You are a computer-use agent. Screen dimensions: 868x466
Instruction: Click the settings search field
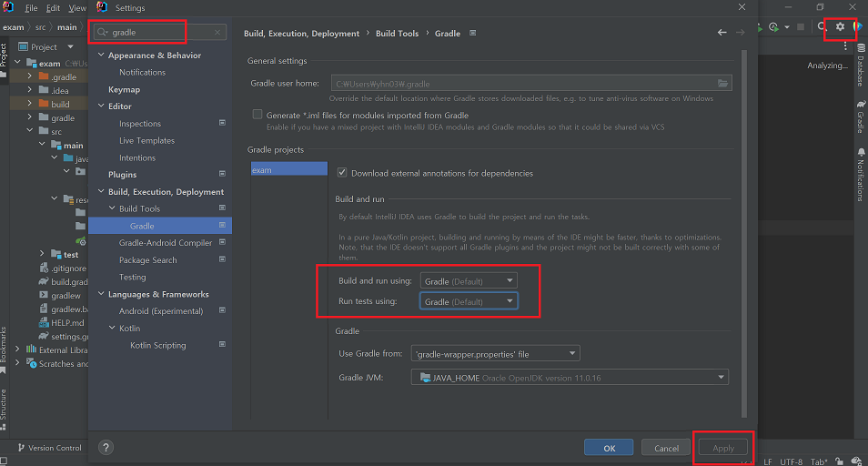(160, 32)
